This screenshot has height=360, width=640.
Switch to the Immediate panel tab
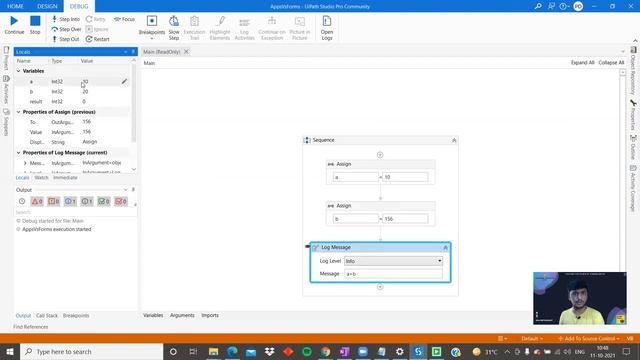pyautogui.click(x=65, y=178)
